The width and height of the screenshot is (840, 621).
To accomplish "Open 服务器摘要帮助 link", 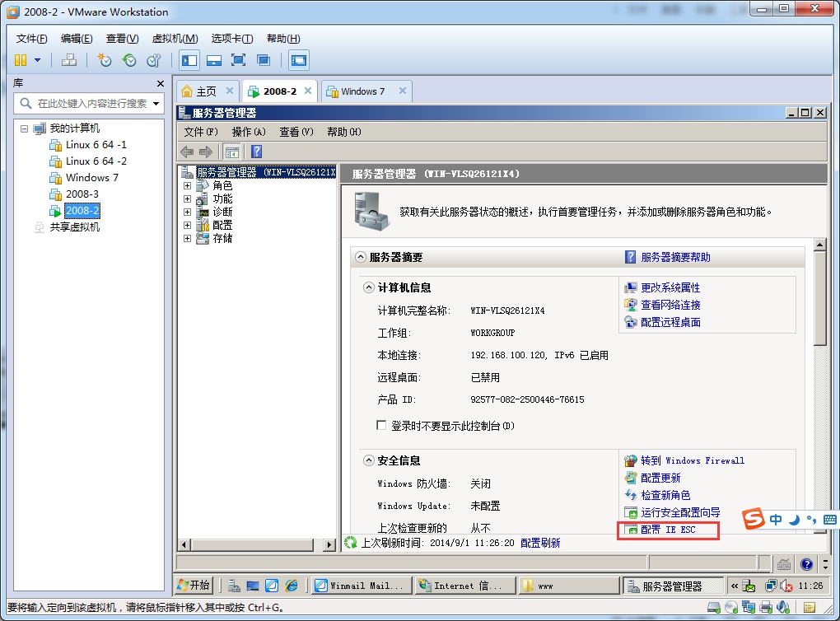I will pyautogui.click(x=675, y=257).
